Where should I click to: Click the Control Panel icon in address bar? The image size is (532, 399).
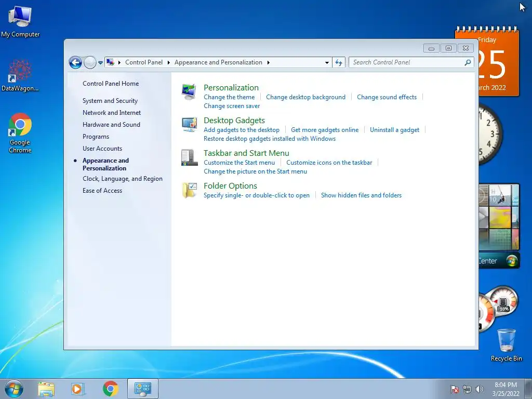(x=110, y=62)
